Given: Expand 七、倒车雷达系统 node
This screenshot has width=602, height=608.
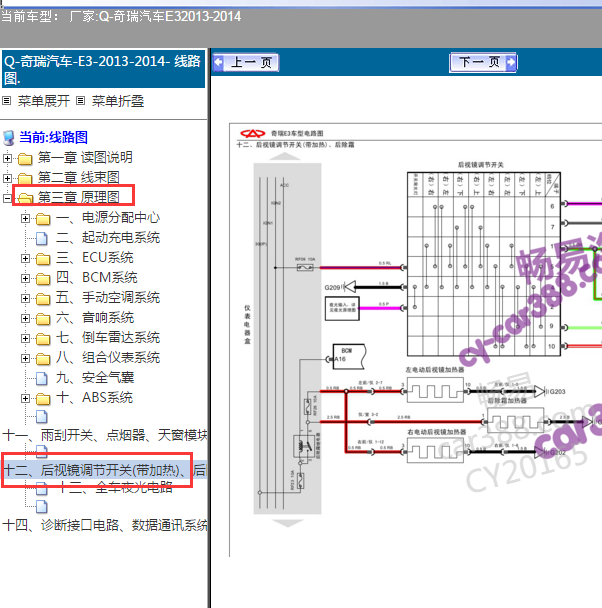Looking at the screenshot, I should point(25,339).
